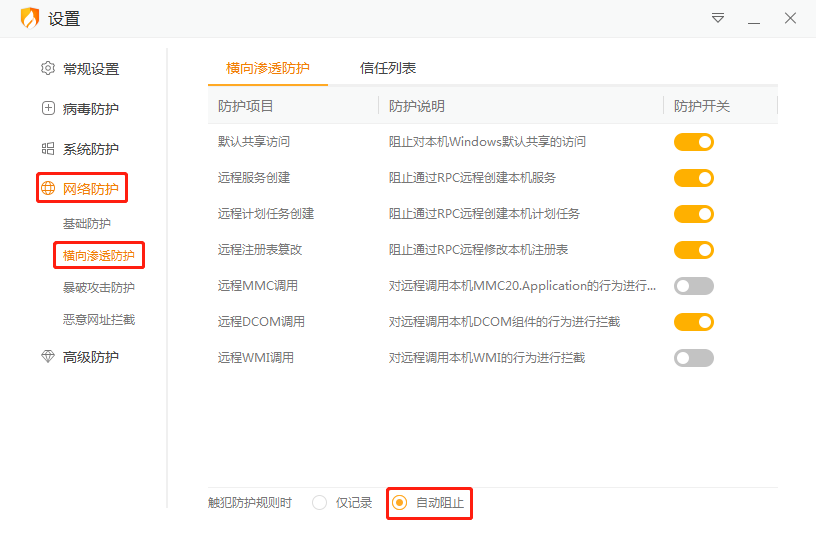Click the globe icon for 网络防护

[48, 188]
